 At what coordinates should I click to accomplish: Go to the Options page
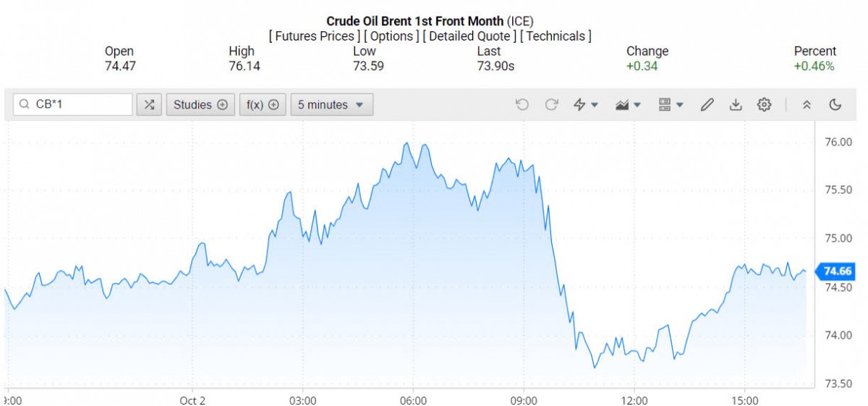click(x=391, y=35)
